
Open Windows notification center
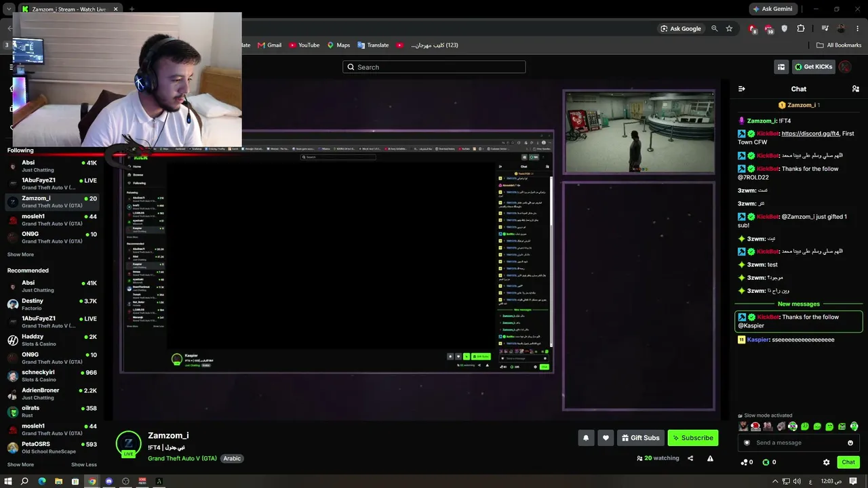pyautogui.click(x=853, y=481)
